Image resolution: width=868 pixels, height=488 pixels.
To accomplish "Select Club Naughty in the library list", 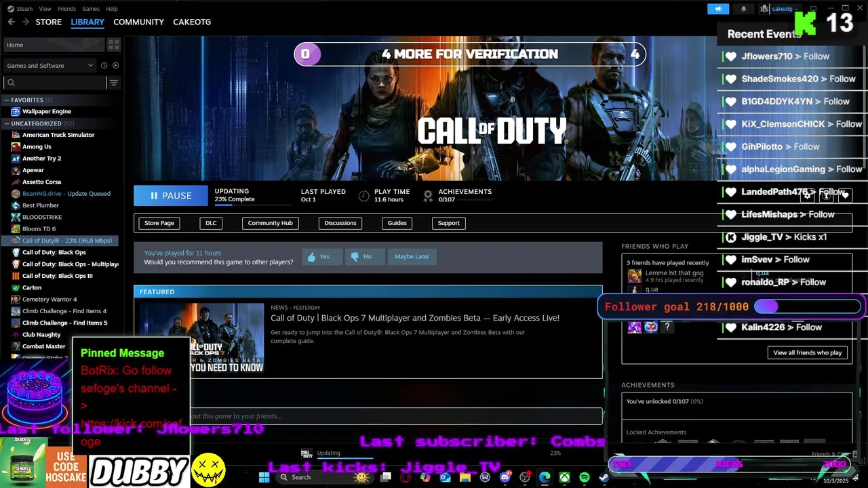I will 41,334.
